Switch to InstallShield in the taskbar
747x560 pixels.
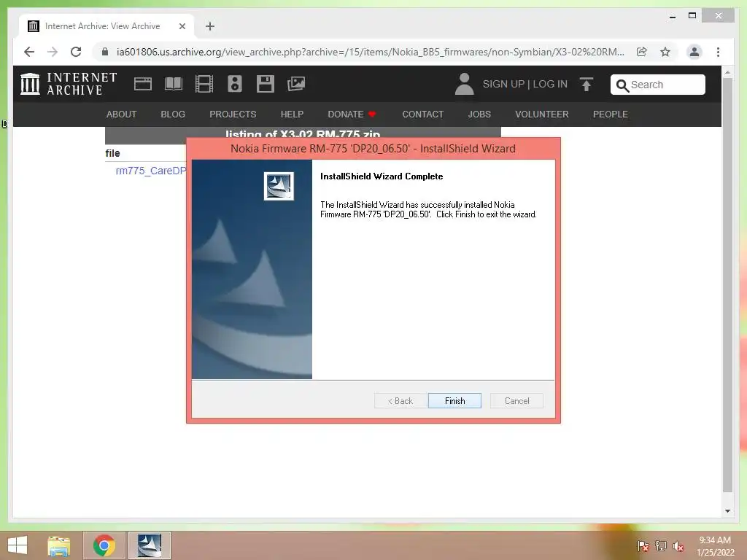tap(149, 545)
